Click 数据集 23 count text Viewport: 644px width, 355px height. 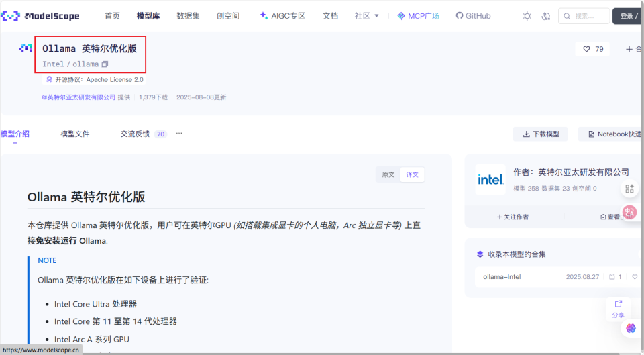(555, 188)
